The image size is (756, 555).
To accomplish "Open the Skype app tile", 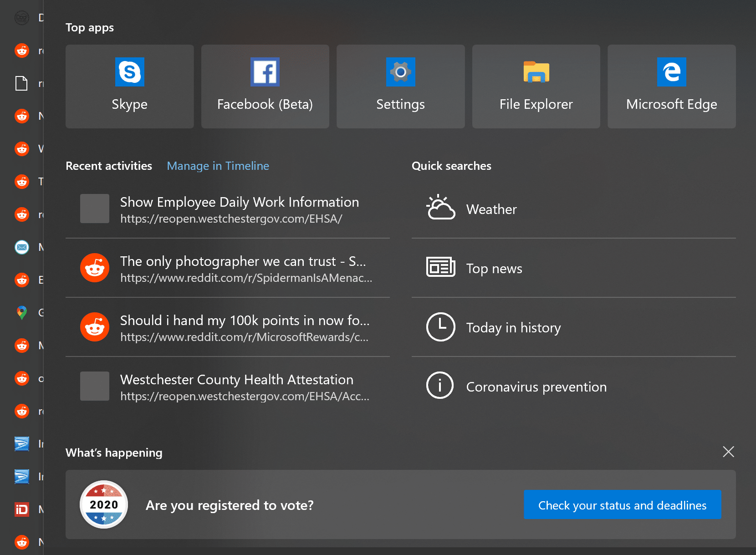I will click(x=129, y=87).
